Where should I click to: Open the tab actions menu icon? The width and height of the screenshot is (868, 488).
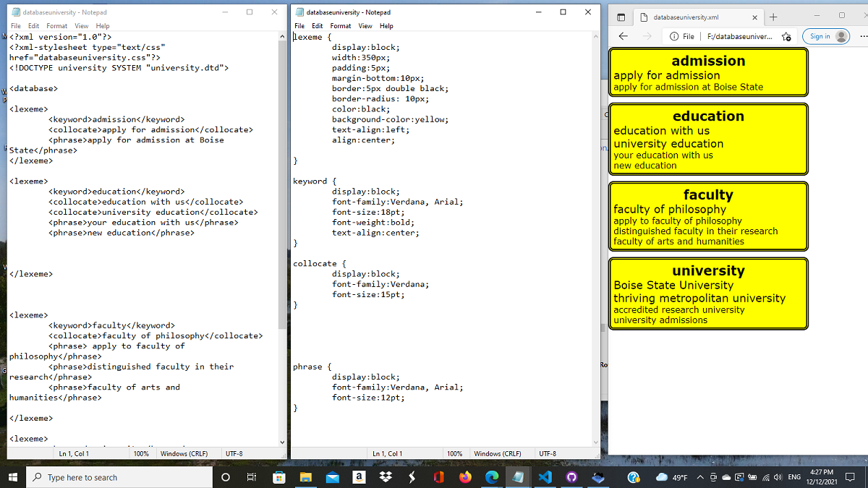(x=621, y=17)
